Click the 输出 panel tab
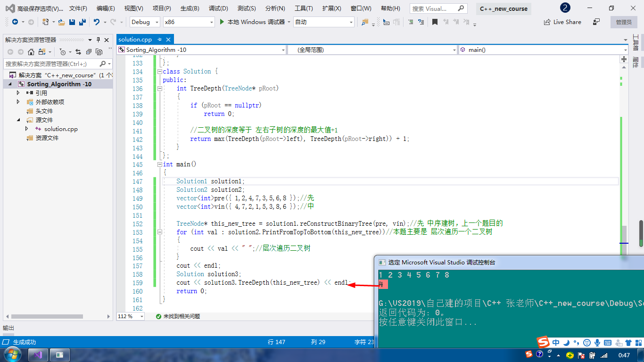 (8, 328)
